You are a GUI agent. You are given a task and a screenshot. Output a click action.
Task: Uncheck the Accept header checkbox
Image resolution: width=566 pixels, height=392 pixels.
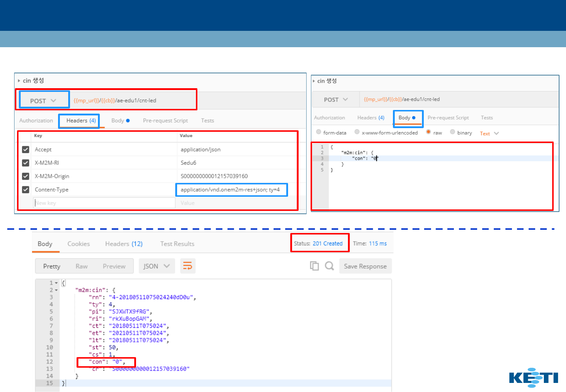25,150
